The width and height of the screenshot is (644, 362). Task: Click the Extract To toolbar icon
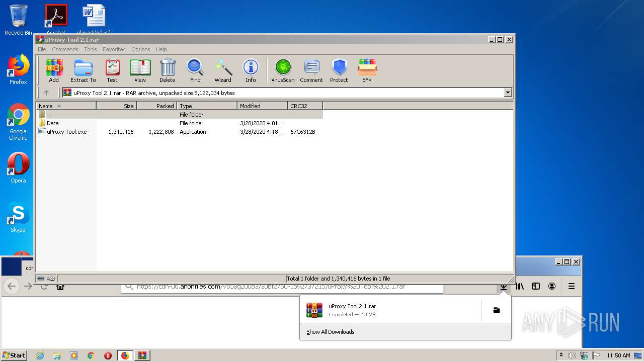[x=83, y=71]
